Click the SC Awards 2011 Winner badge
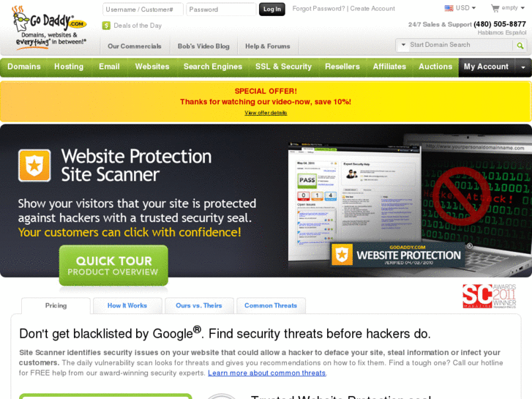 coord(490,296)
